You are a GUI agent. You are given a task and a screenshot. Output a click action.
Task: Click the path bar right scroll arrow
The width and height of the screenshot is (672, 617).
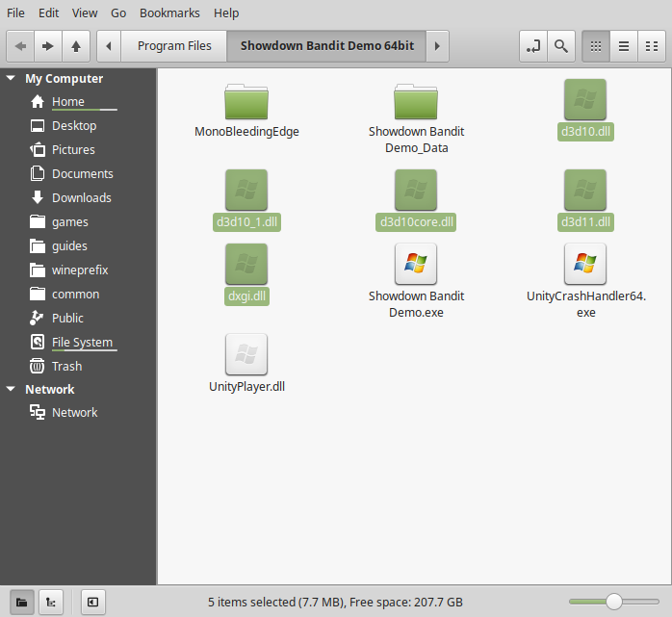437,46
